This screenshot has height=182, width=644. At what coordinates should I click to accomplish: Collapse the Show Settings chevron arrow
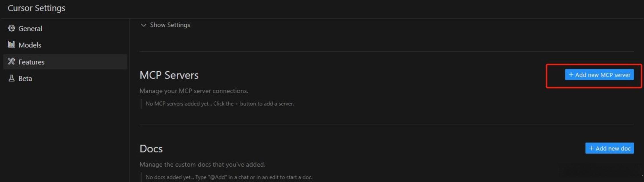point(144,25)
